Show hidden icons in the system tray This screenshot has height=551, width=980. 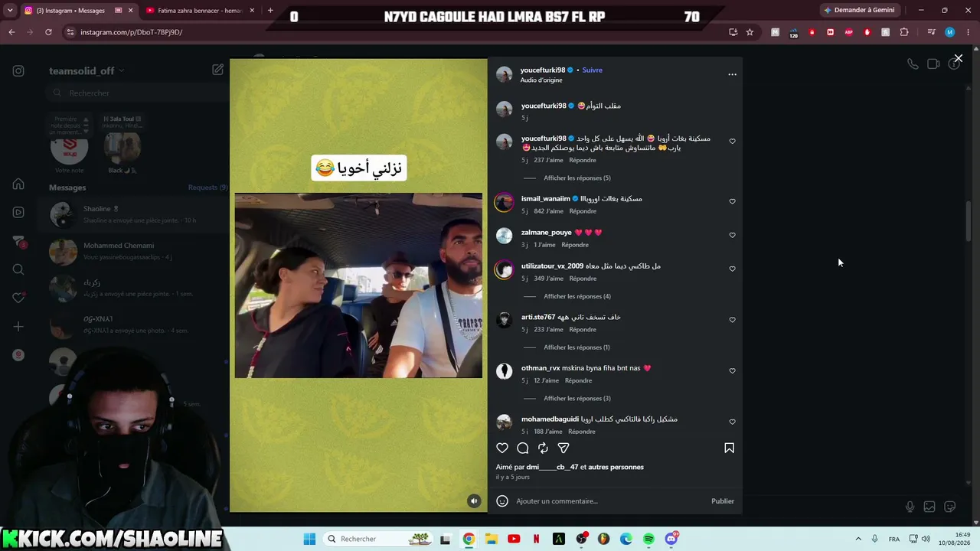(857, 539)
